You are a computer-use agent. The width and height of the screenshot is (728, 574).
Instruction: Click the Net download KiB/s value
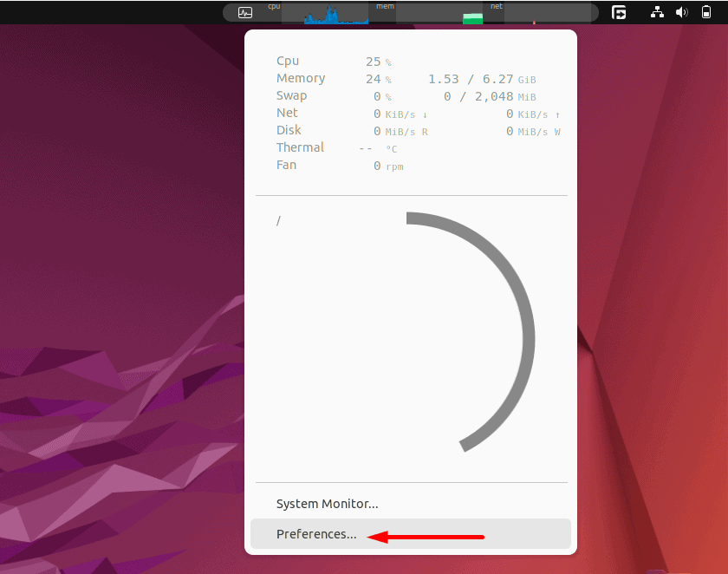coord(400,114)
